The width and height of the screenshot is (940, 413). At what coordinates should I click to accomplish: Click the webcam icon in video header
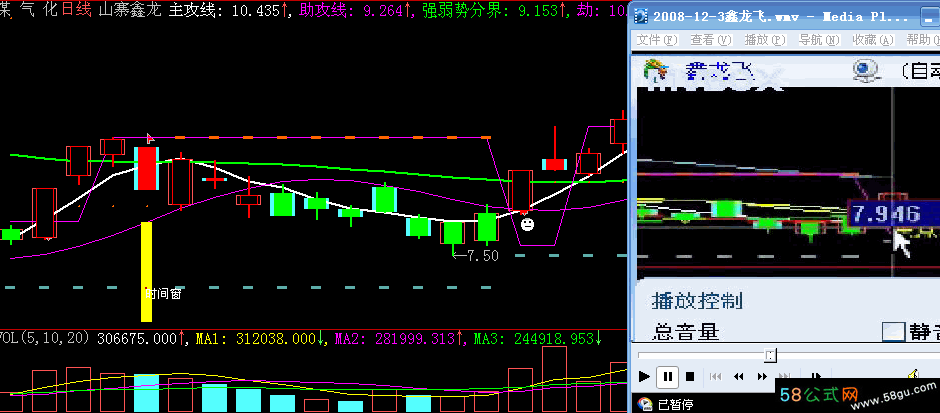862,70
